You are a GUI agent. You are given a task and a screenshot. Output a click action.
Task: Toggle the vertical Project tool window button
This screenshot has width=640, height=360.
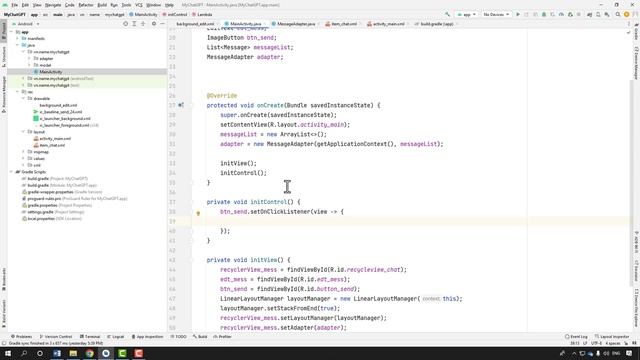[4, 31]
